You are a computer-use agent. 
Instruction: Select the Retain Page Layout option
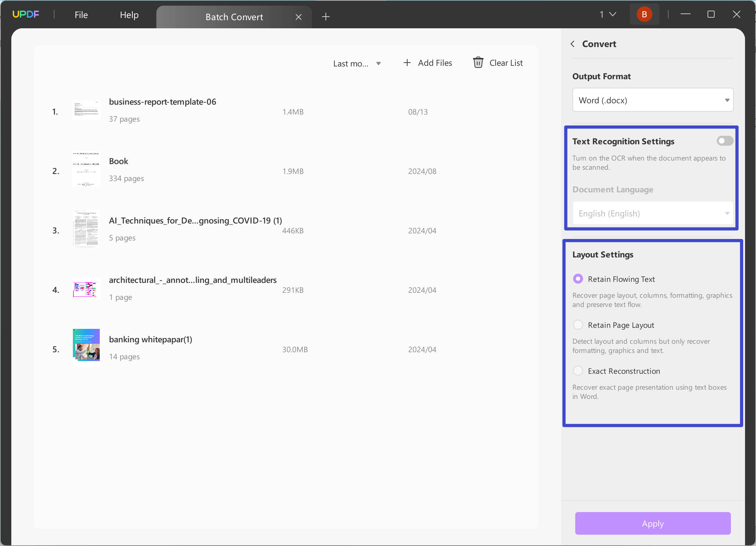(x=578, y=325)
